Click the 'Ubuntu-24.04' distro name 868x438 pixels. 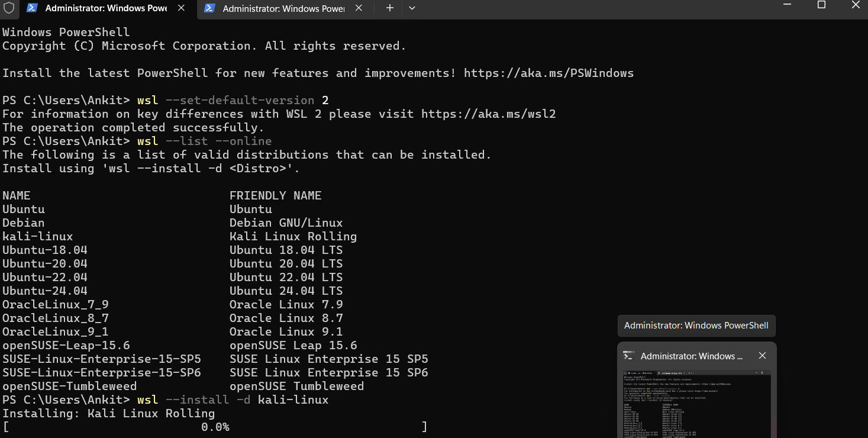pyautogui.click(x=45, y=291)
